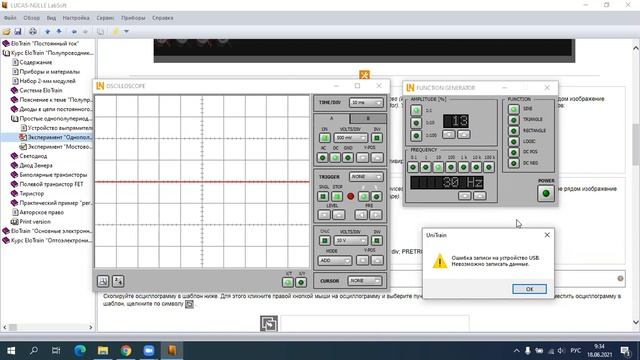The height and width of the screenshot is (360, 640).
Task: Toggle trigger STOP button
Action: pyautogui.click(x=337, y=197)
